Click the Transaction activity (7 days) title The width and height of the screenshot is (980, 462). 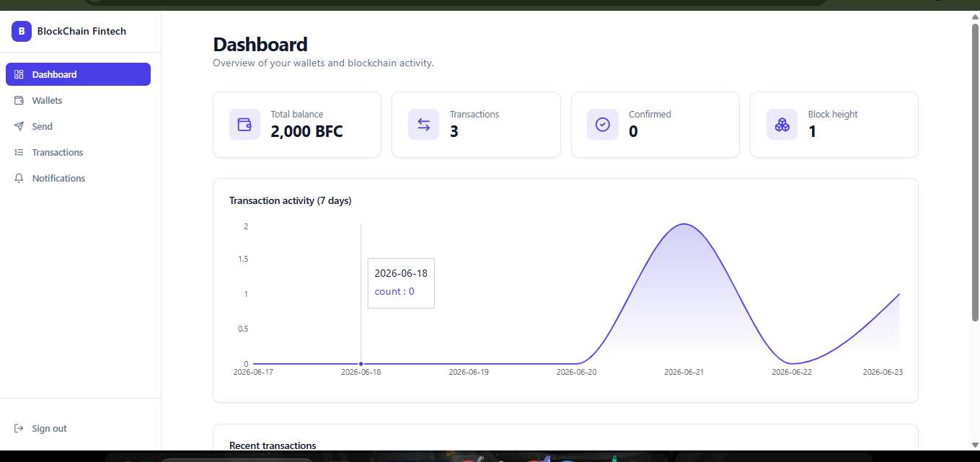[290, 200]
